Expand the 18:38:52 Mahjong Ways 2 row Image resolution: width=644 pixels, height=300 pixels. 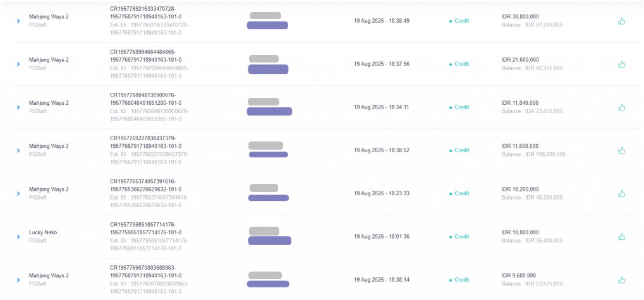18,150
